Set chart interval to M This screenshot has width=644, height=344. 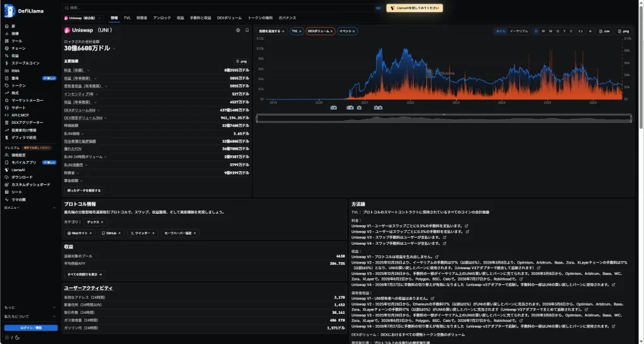(550, 31)
